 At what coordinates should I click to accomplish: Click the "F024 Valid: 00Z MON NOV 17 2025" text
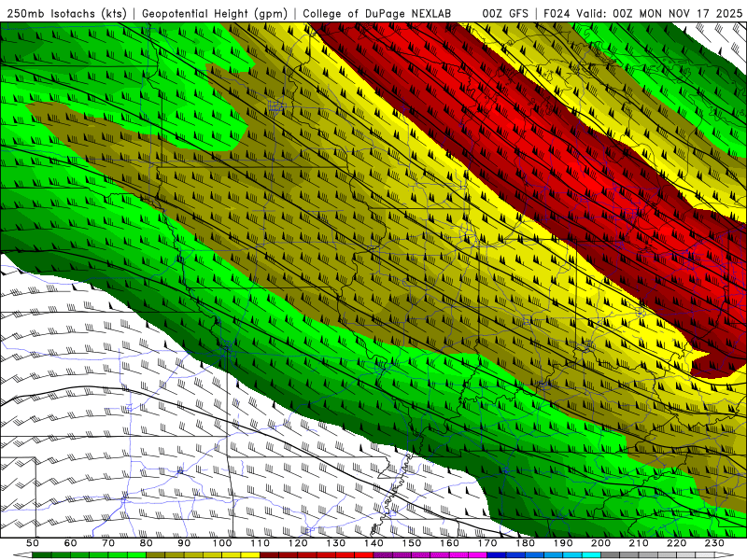pos(642,14)
